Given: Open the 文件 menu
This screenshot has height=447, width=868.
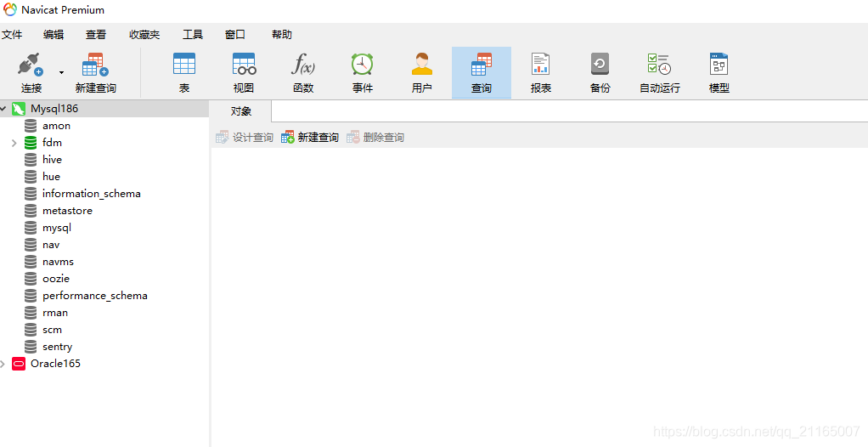Looking at the screenshot, I should click(x=12, y=34).
